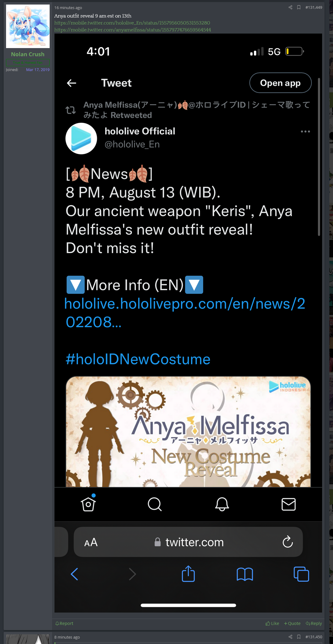Click Nolan Crush's avatar image

28,26
